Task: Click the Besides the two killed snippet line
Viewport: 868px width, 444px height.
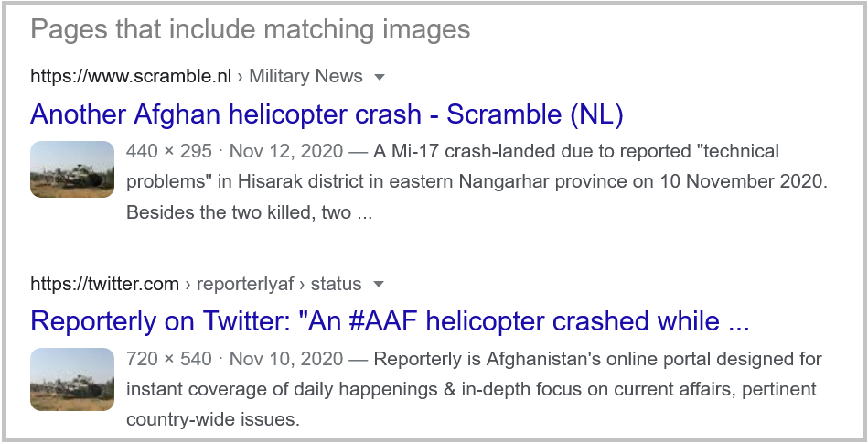Action: click(249, 211)
